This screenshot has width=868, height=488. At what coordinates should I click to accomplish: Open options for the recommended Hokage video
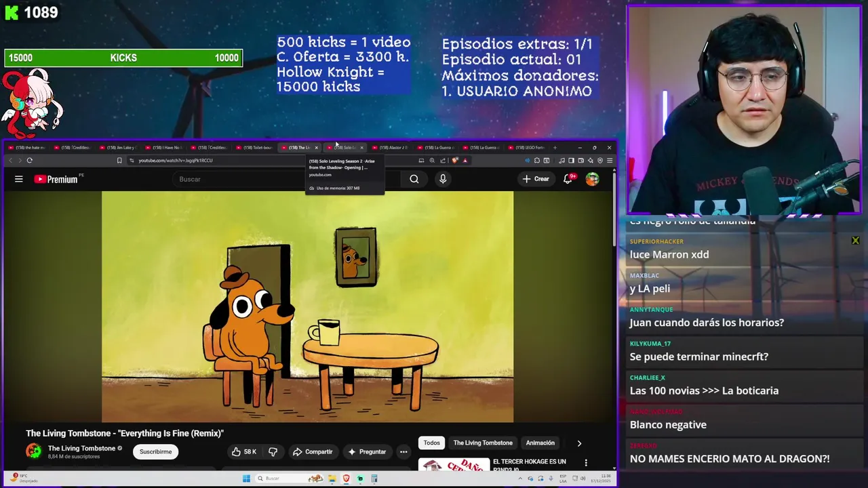(586, 463)
